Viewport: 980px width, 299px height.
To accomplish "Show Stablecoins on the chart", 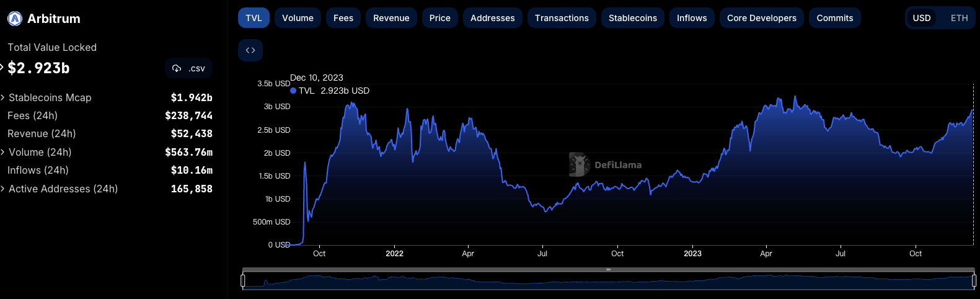I will pos(632,18).
